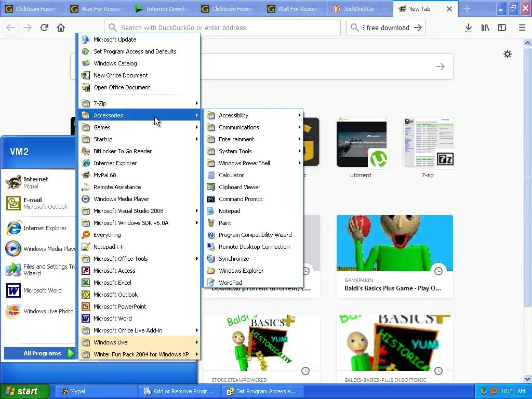Expand the Windows PowerShell folder

click(x=253, y=163)
